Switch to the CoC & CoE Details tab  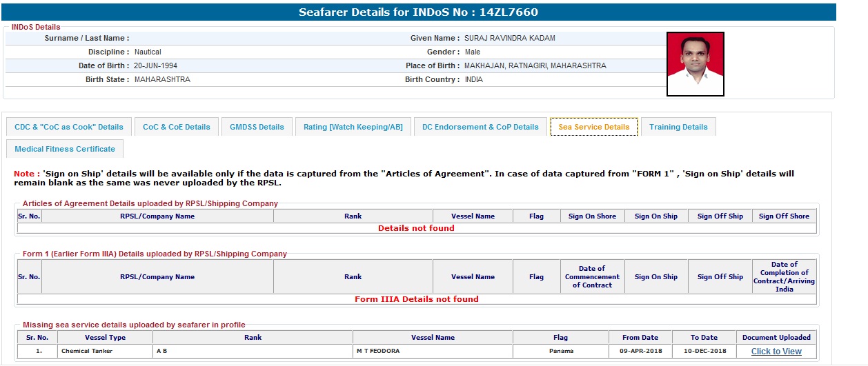[177, 127]
